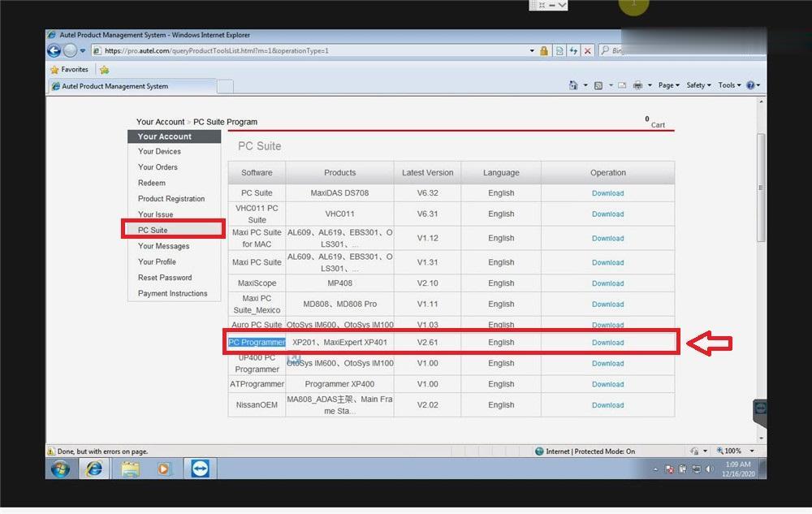This screenshot has height=514, width=812.
Task: Download the NissanOEM software
Action: pos(608,404)
